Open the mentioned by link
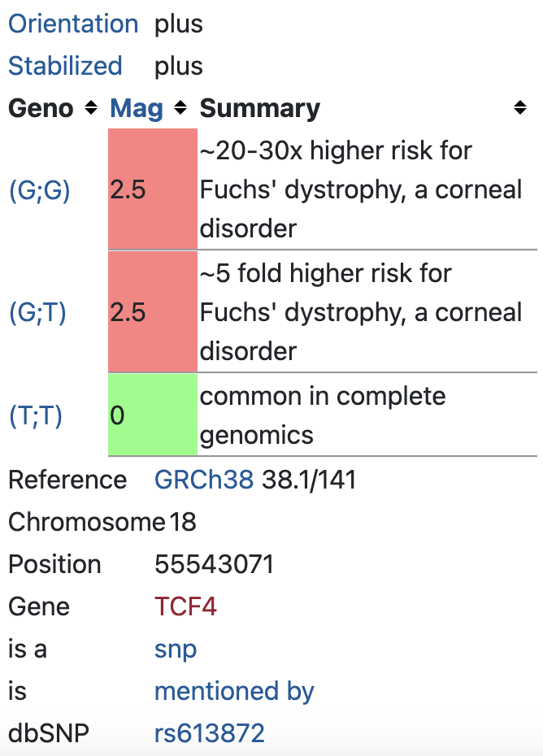This screenshot has height=756, width=543. (233, 691)
